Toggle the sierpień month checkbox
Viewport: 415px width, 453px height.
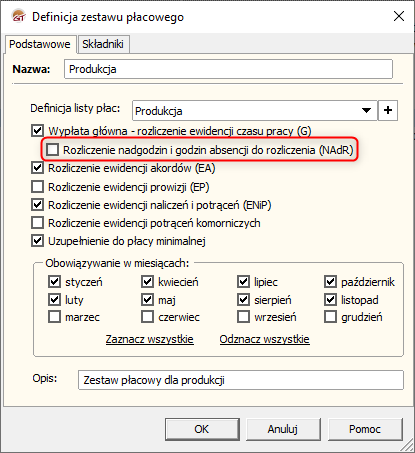click(x=243, y=299)
